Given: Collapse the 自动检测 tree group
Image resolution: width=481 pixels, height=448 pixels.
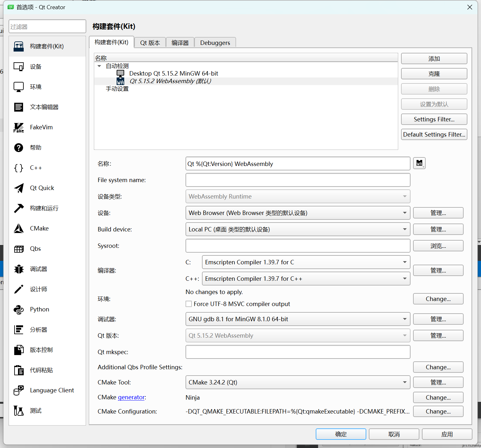Looking at the screenshot, I should click(x=99, y=66).
